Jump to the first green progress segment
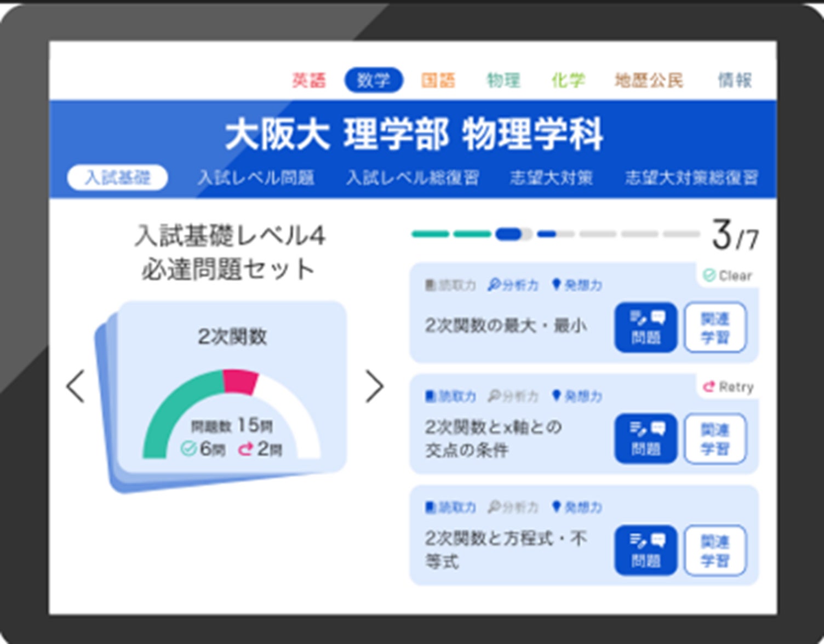Viewport: 824px width, 644px height. tap(430, 234)
